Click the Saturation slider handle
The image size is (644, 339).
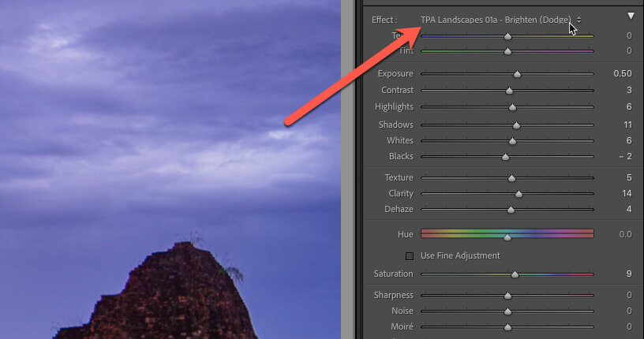click(515, 274)
